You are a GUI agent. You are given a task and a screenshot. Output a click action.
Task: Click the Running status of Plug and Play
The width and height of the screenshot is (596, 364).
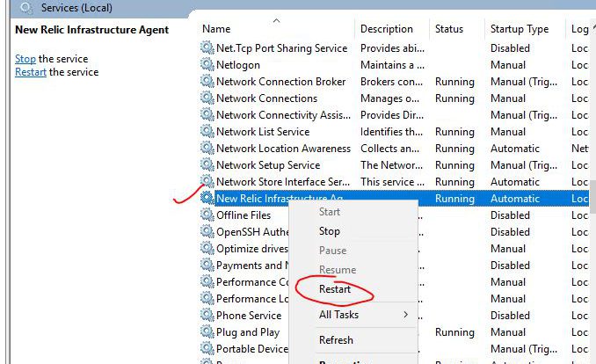pos(454,332)
